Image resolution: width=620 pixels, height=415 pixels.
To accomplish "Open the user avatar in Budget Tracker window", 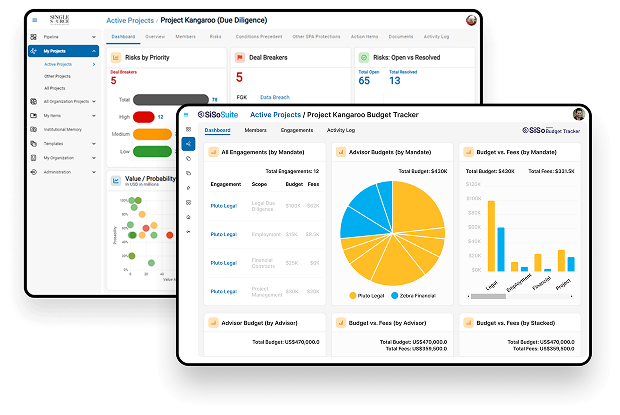I will [579, 114].
